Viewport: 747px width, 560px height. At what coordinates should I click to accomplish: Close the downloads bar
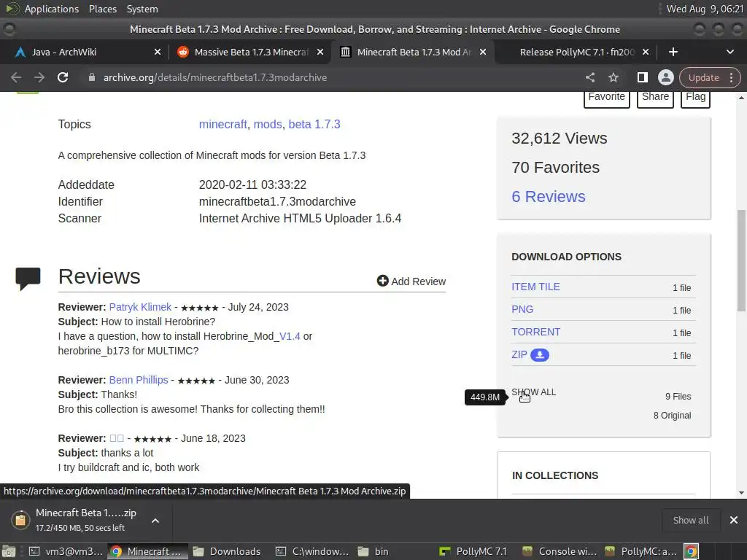tap(734, 520)
